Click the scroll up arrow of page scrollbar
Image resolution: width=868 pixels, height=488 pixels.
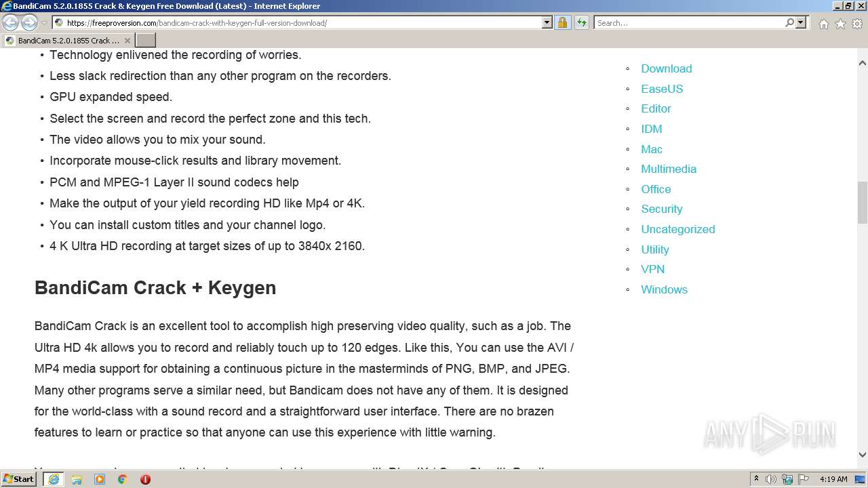[863, 63]
